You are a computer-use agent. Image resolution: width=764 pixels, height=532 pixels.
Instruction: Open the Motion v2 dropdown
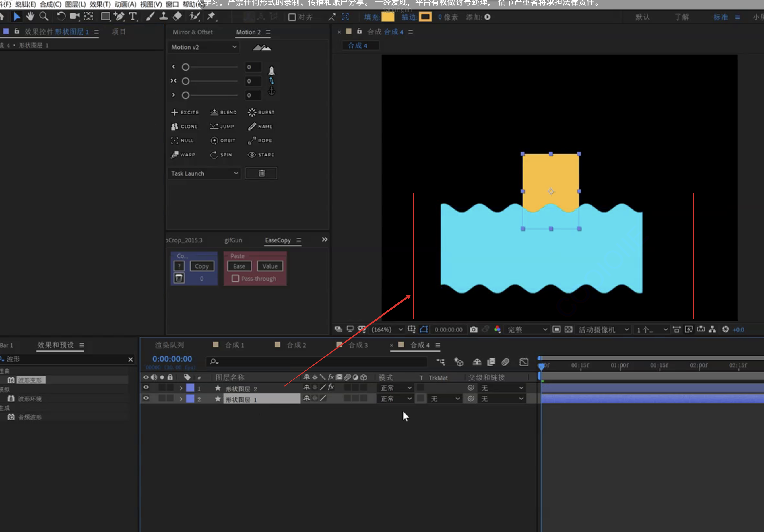click(x=204, y=47)
